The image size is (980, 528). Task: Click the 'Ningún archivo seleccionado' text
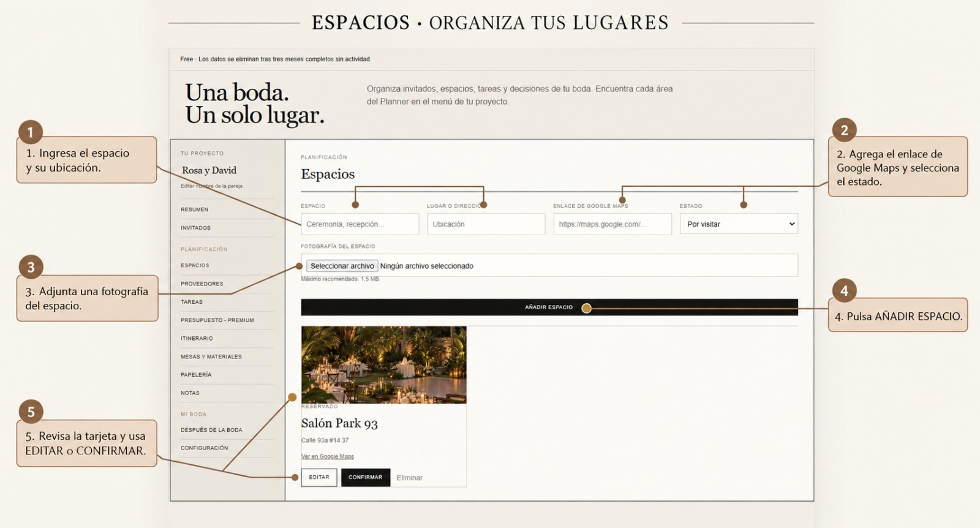point(427,266)
